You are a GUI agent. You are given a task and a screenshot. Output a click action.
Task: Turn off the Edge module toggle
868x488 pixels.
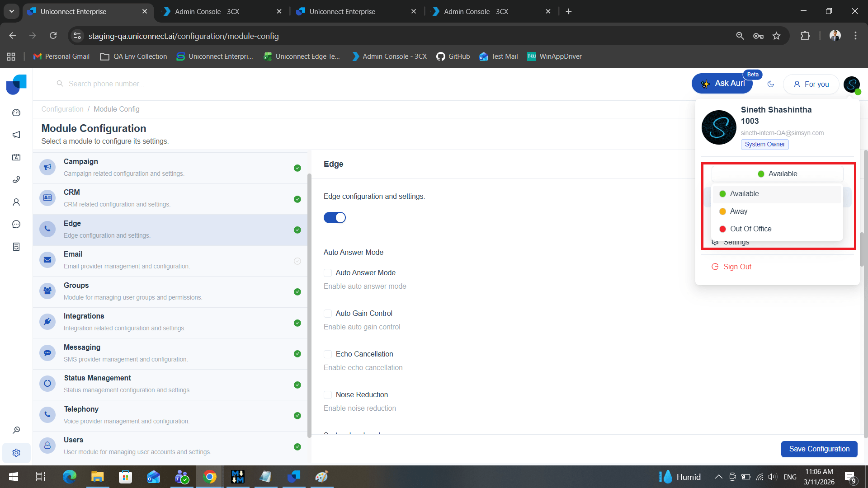coord(335,218)
